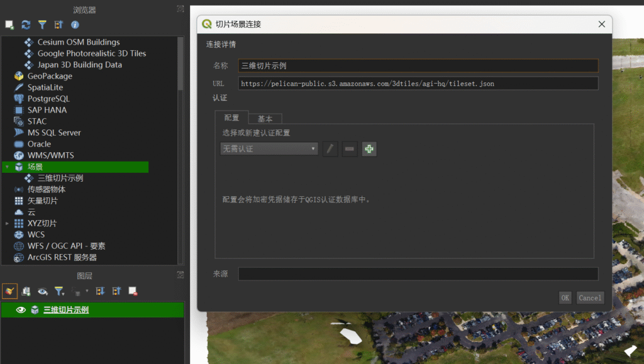Switch to the 基本 authentication tab
644x364 pixels.
pos(265,119)
